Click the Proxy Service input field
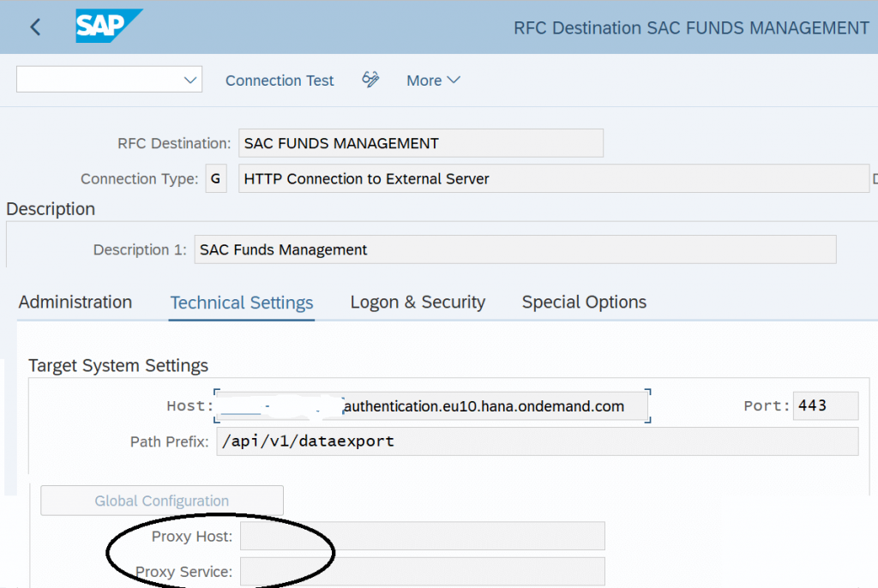Screen dimensions: 878x588 point(420,571)
